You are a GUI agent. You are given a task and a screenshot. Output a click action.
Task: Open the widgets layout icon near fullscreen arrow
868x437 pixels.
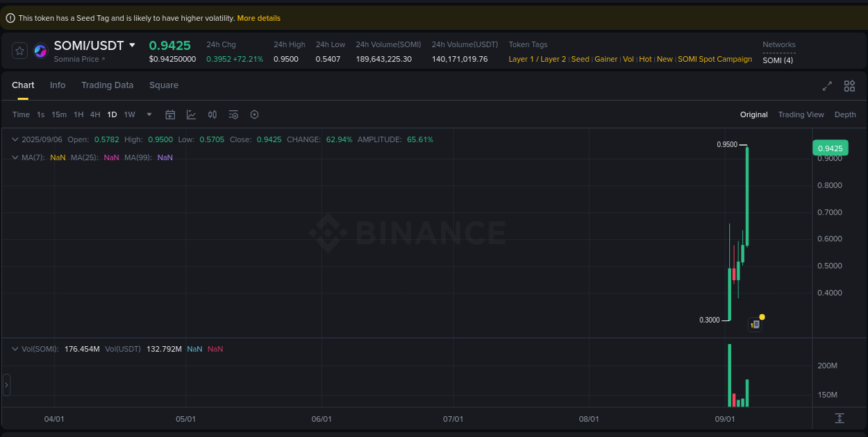pos(849,86)
